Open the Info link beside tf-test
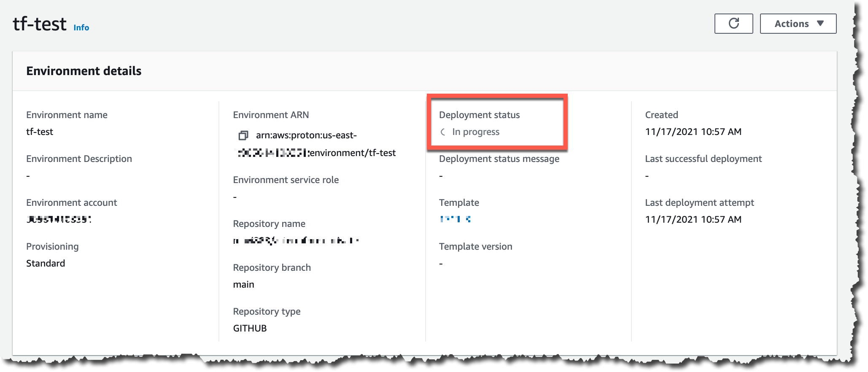The image size is (868, 372). pos(81,27)
